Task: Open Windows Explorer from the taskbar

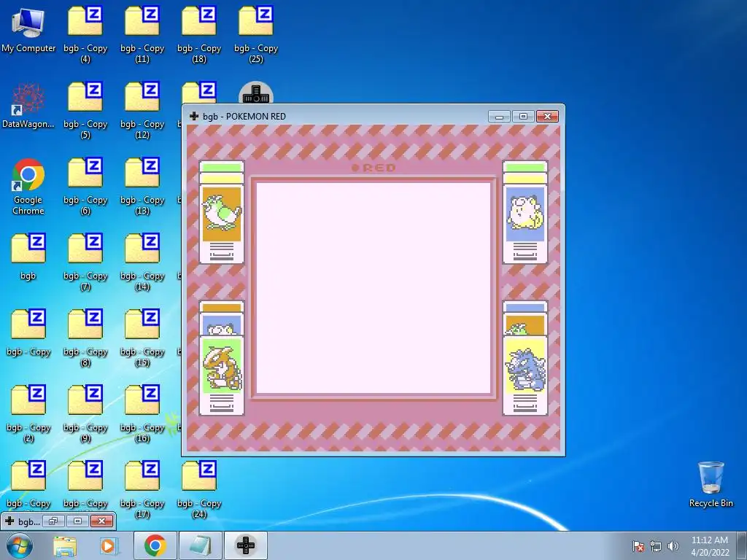Action: [x=65, y=545]
